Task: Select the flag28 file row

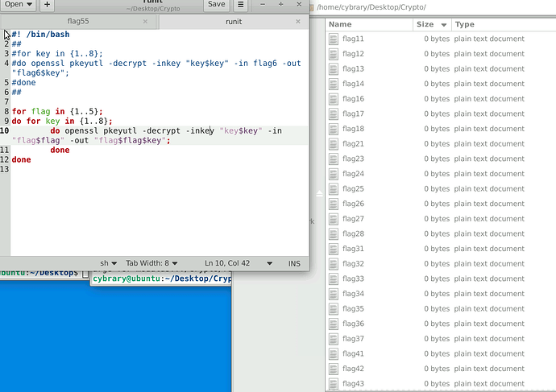Action: pos(355,234)
